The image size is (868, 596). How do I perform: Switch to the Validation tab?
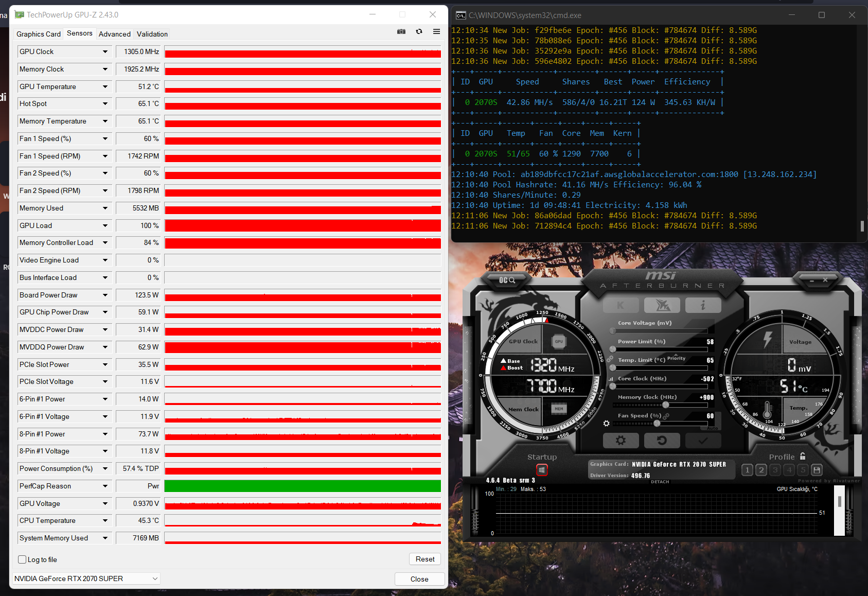click(152, 34)
